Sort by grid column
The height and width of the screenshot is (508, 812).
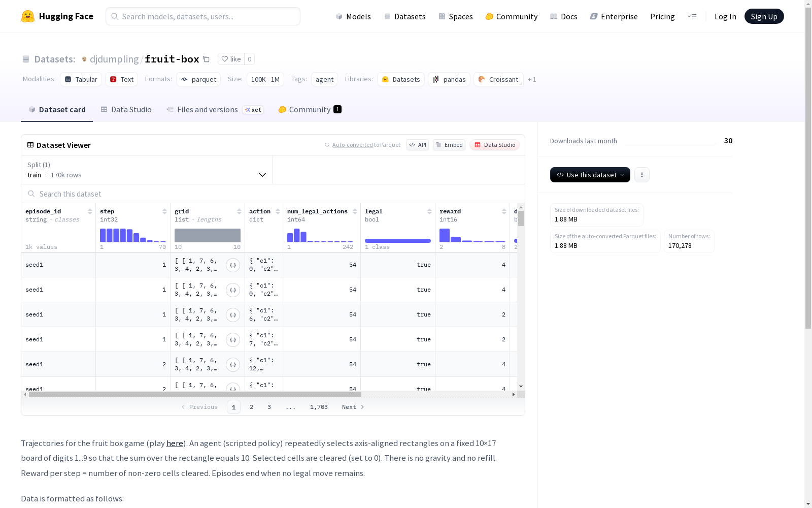[239, 211]
